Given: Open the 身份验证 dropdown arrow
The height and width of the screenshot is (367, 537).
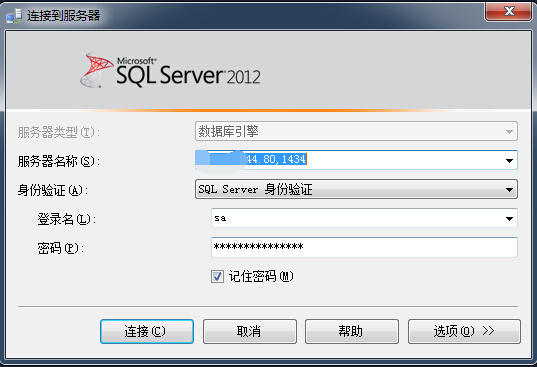Looking at the screenshot, I should coord(509,189).
